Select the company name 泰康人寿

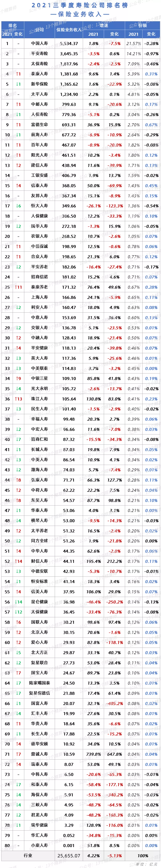pos(40,74)
